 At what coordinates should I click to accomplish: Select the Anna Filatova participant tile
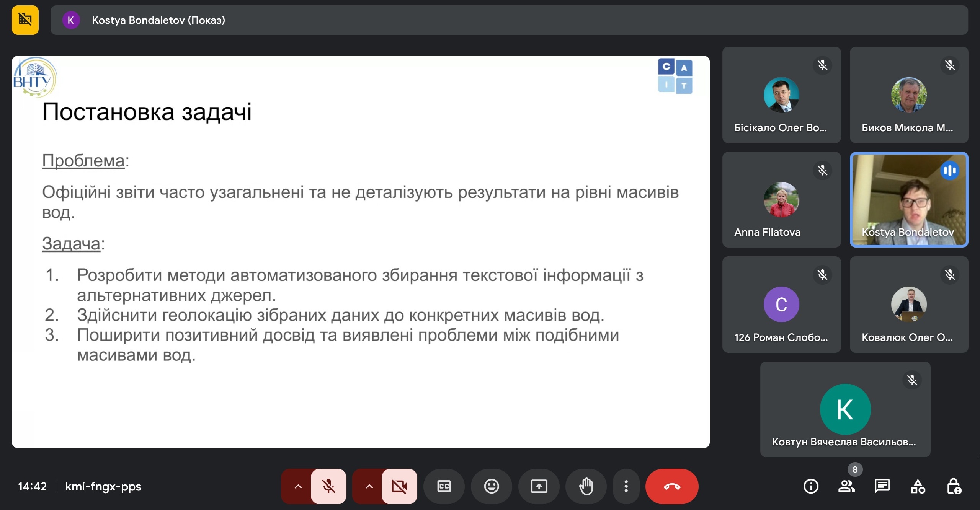click(x=781, y=200)
